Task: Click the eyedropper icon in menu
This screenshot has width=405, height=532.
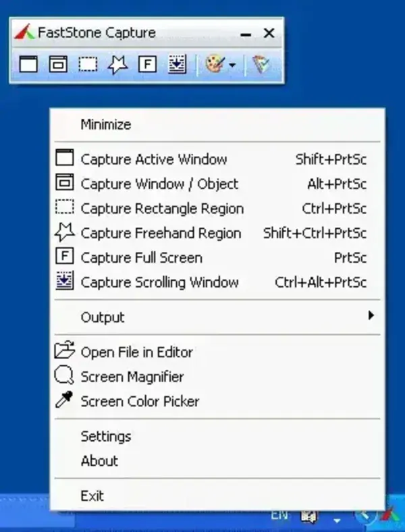Action: 64,400
